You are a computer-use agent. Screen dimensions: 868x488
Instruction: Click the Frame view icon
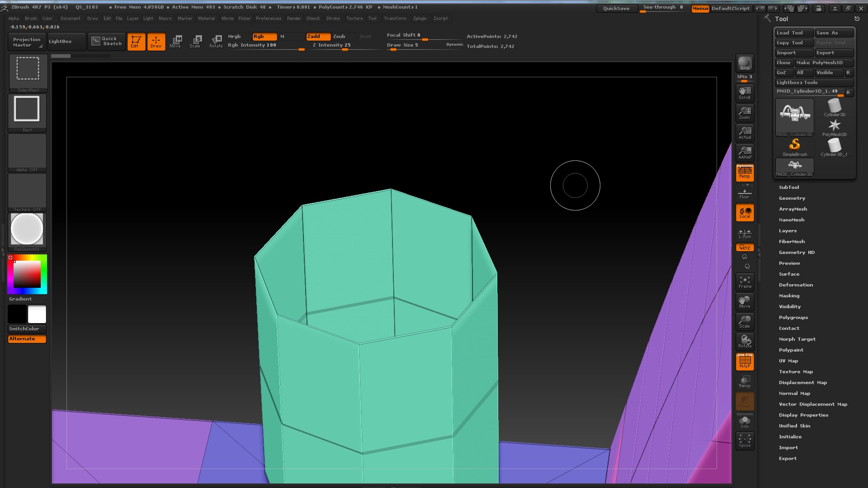(x=745, y=282)
